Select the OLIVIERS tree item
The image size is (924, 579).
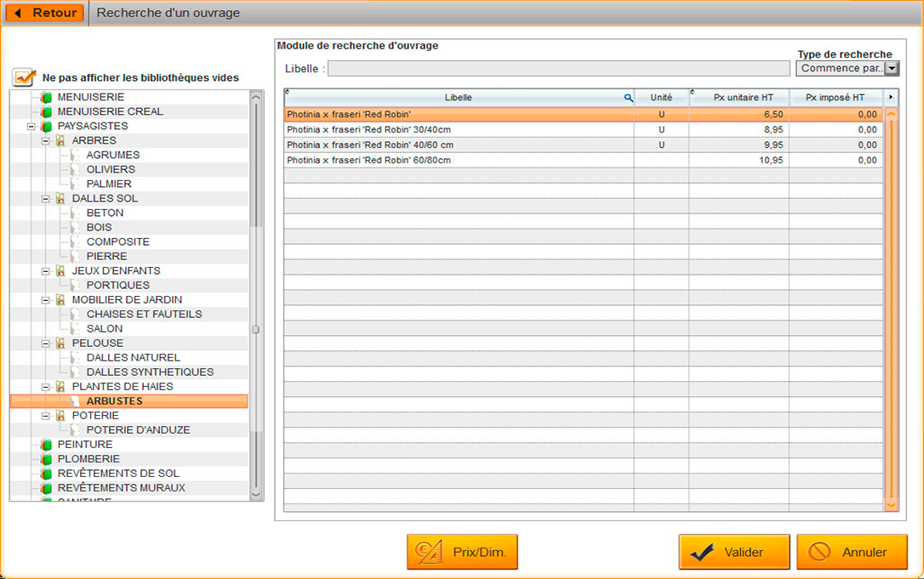(109, 169)
